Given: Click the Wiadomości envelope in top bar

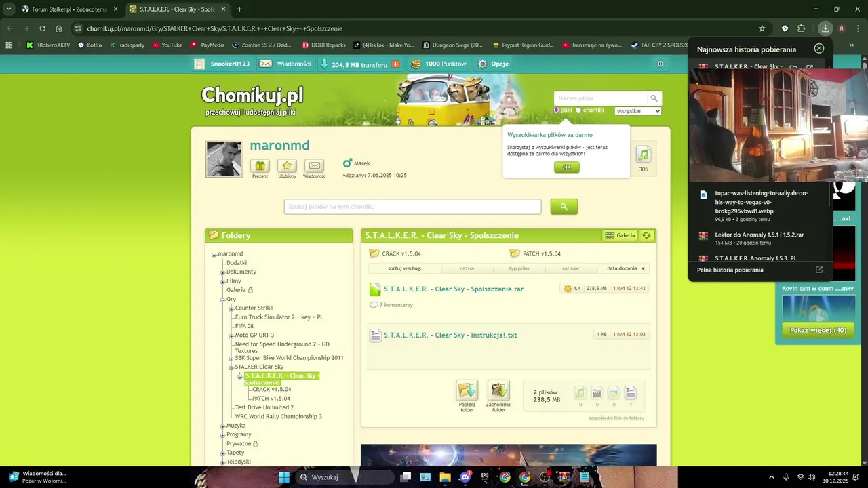Looking at the screenshot, I should [x=266, y=64].
